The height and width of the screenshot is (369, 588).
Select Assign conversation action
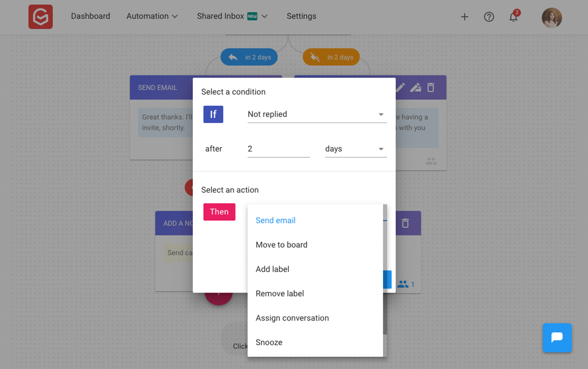(315, 318)
